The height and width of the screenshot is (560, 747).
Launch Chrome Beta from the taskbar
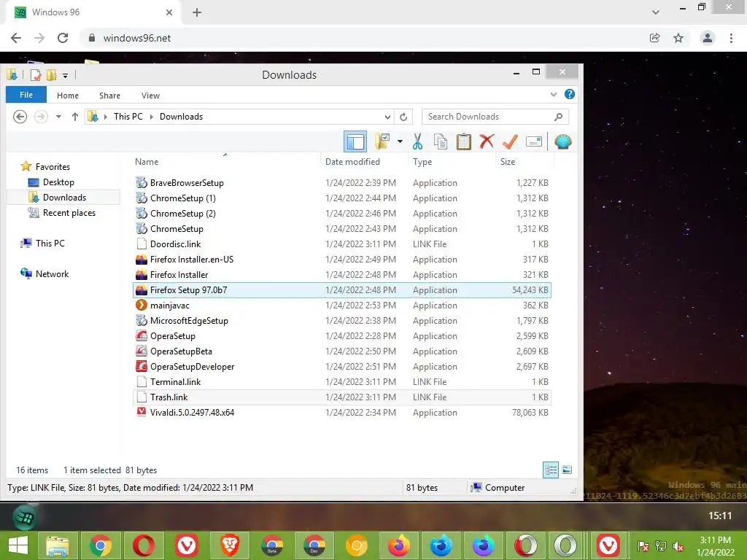coord(272,545)
